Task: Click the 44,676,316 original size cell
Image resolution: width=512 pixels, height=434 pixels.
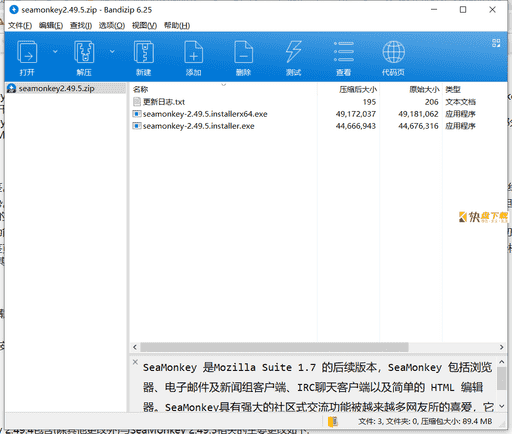Action: click(x=418, y=126)
